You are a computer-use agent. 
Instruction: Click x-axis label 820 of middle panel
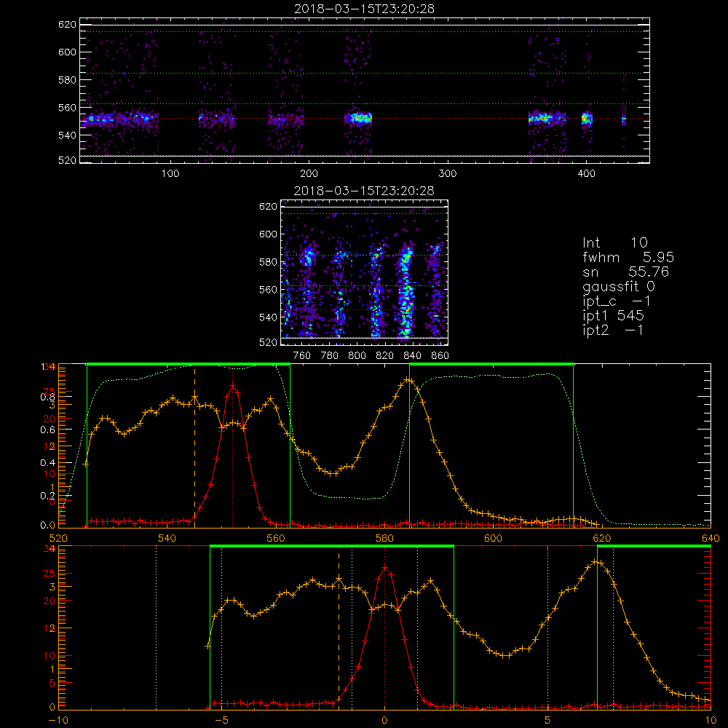coord(385,356)
